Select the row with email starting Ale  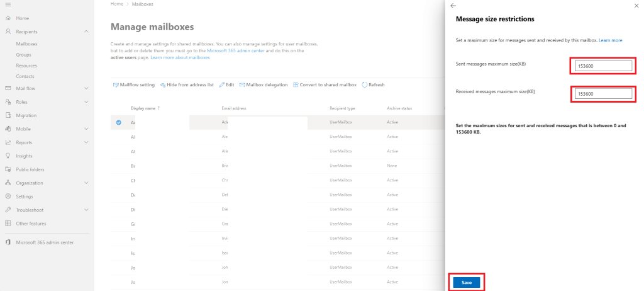tap(277, 137)
